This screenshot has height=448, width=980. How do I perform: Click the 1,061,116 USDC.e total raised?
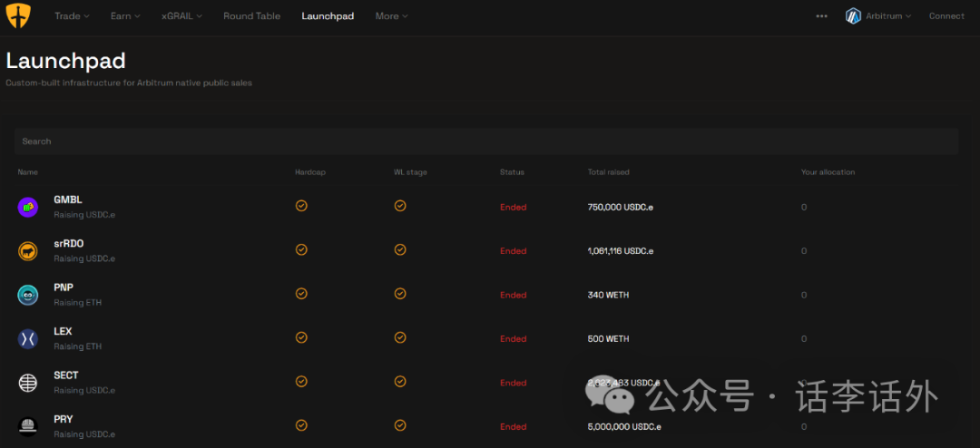[620, 251]
